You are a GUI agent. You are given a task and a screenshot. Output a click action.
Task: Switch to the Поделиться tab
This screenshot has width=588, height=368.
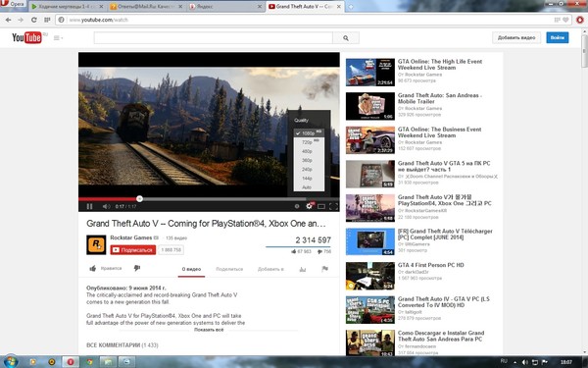click(x=229, y=269)
